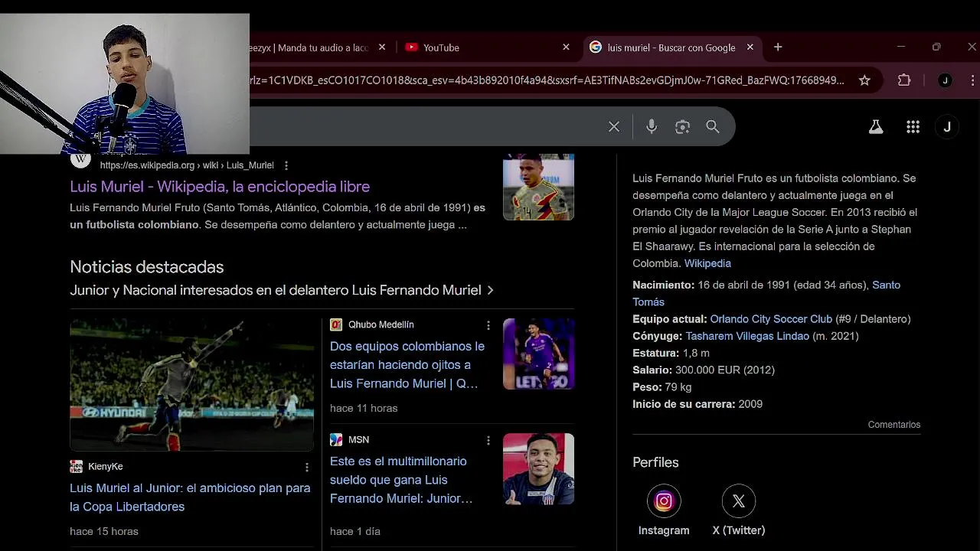Open 'Luis Muriel - Wikipedia' result link
Screen dimensions: 980x551
(x=220, y=187)
